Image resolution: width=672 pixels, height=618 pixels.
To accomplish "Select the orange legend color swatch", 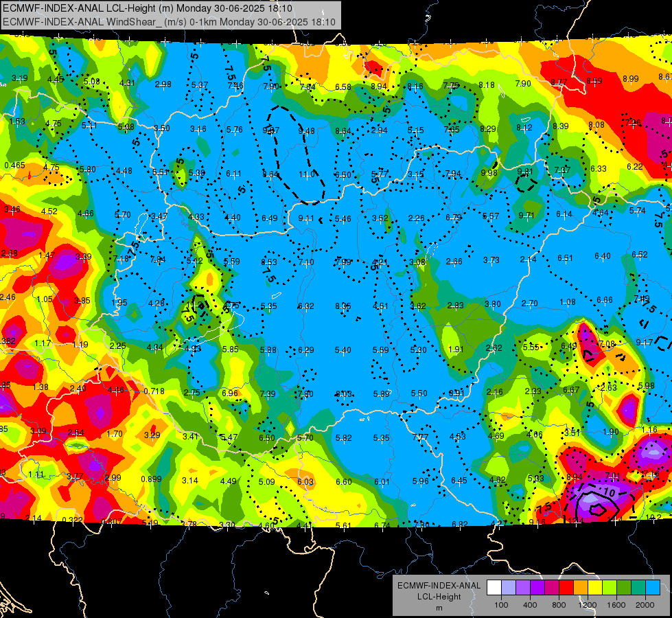I will (581, 588).
